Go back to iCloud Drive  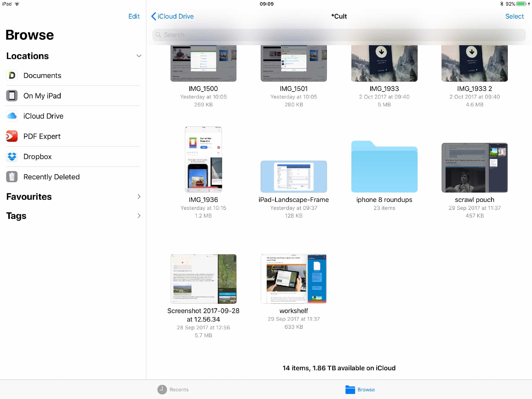(x=172, y=16)
